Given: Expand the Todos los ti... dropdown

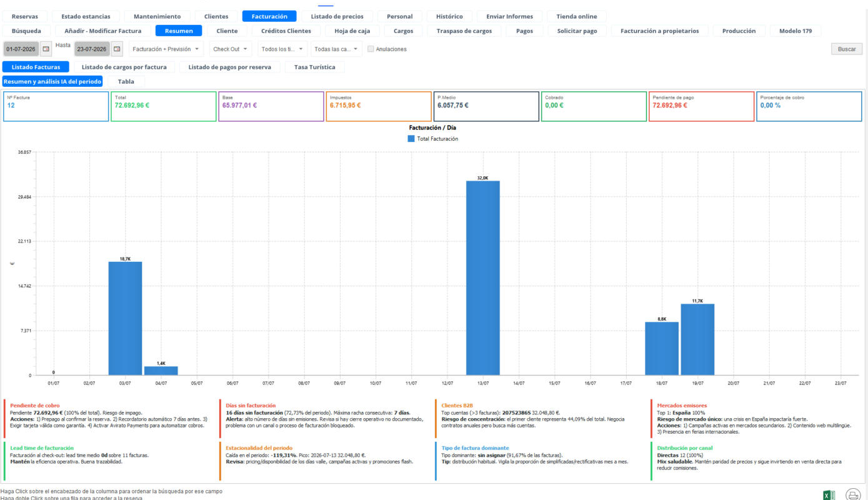Looking at the screenshot, I should tap(282, 49).
